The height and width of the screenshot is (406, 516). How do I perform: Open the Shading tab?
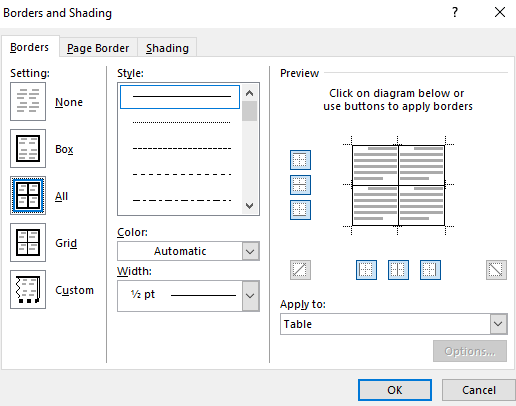click(167, 48)
